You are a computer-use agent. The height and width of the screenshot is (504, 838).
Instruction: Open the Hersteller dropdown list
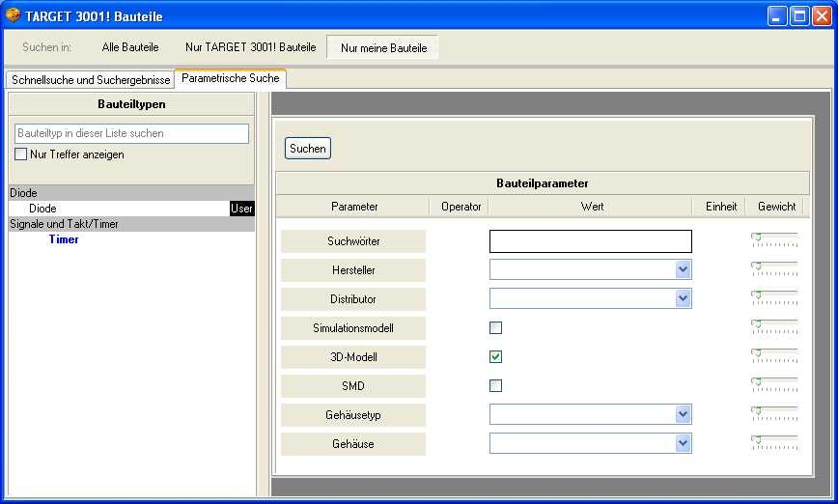coord(684,270)
